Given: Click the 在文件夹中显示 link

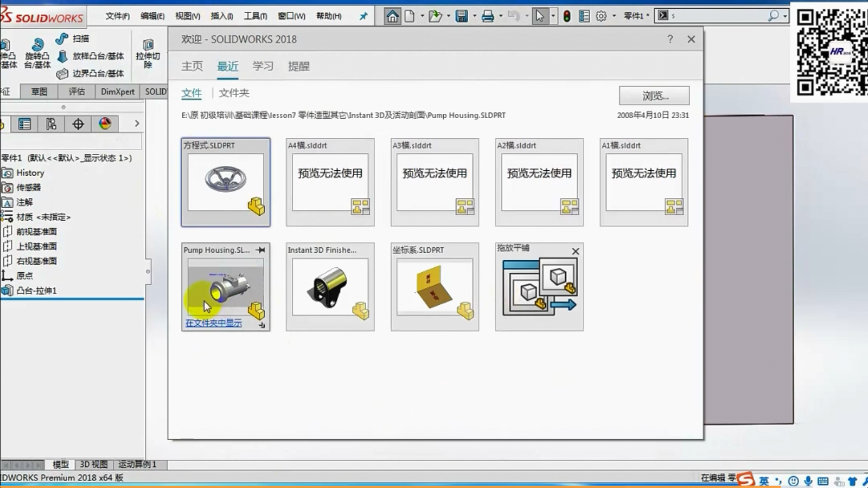Looking at the screenshot, I should pos(214,323).
